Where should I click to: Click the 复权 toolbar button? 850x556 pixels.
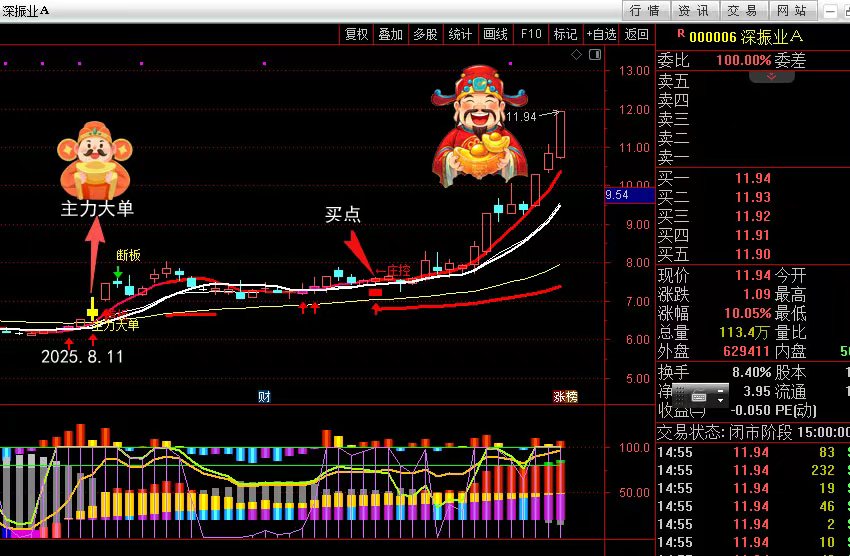(x=357, y=34)
